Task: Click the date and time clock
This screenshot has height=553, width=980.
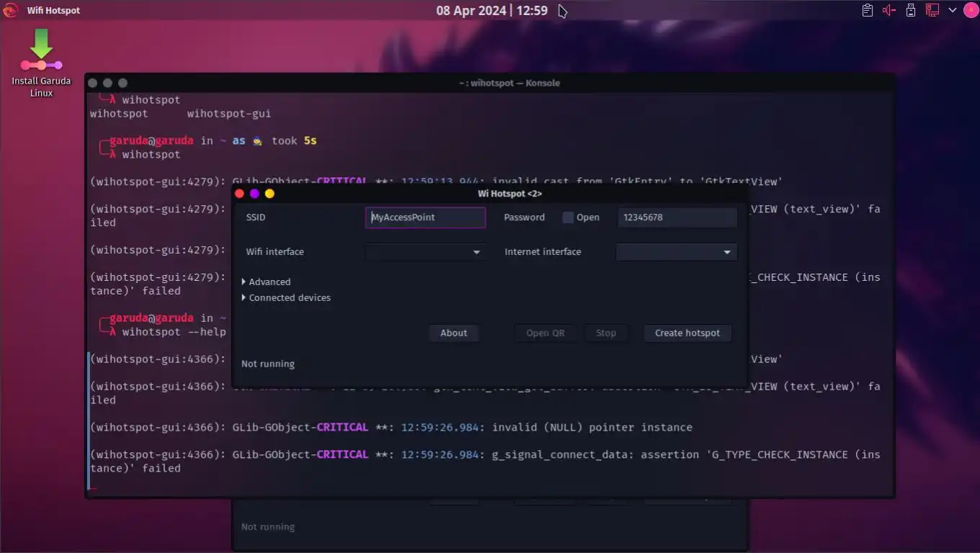Action: [x=491, y=11]
